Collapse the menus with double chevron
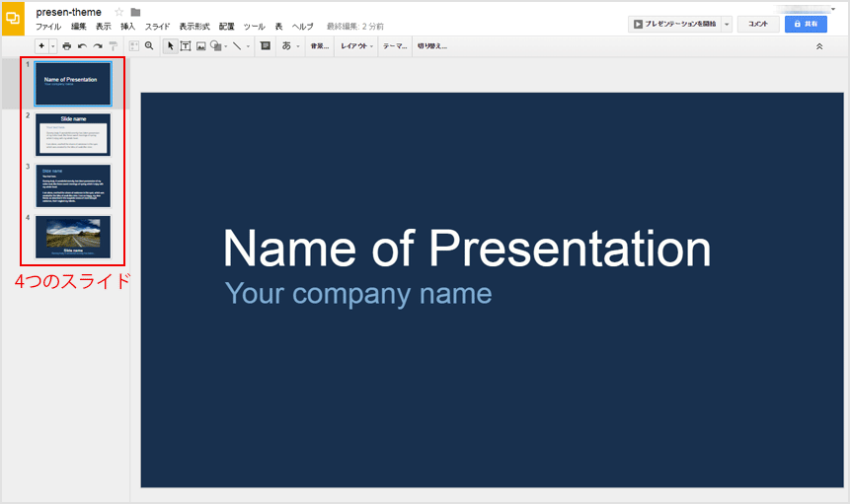 point(819,46)
